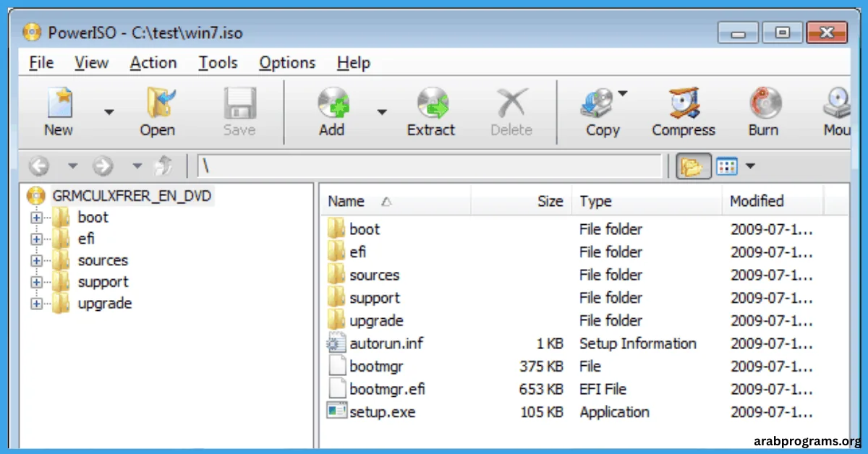
Task: Click the New image toolbar icon
Action: click(59, 103)
